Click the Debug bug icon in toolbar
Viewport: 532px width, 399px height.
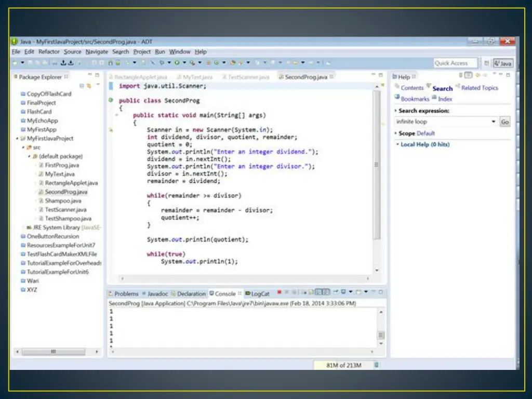[x=162, y=63]
